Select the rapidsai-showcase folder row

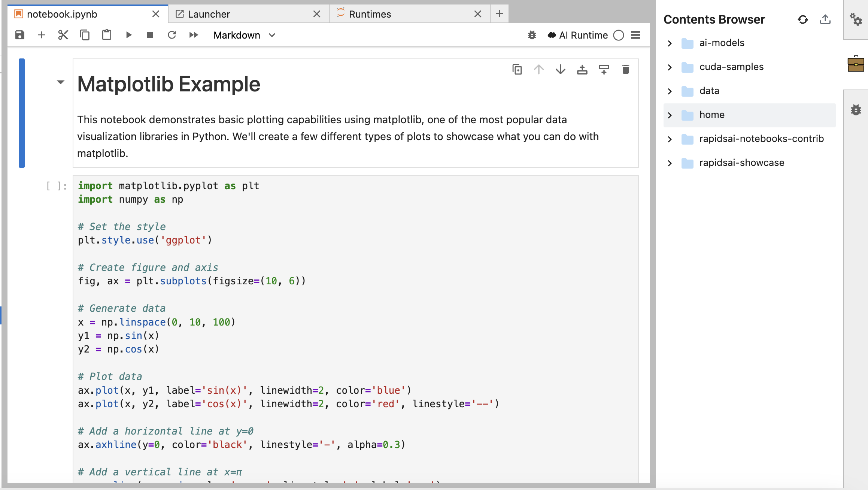(750, 163)
